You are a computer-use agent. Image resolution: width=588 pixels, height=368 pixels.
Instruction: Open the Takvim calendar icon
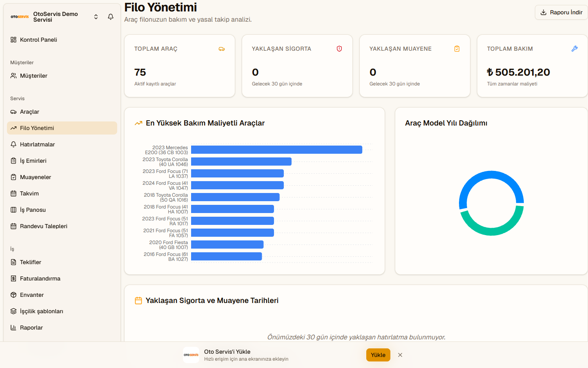(13, 193)
